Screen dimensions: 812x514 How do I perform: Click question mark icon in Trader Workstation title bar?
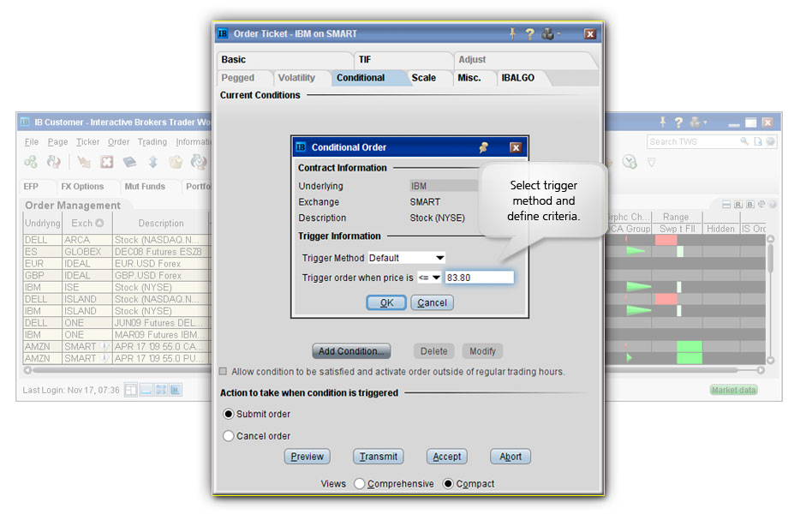click(678, 123)
